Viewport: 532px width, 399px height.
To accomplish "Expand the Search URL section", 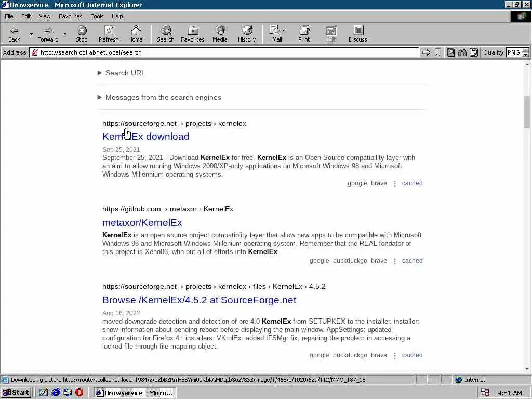I will pos(122,73).
